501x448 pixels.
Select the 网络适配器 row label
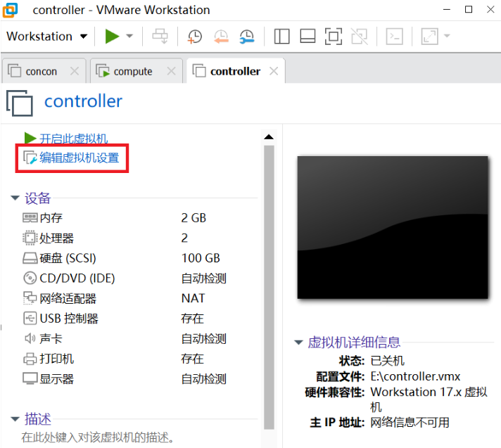coord(68,299)
